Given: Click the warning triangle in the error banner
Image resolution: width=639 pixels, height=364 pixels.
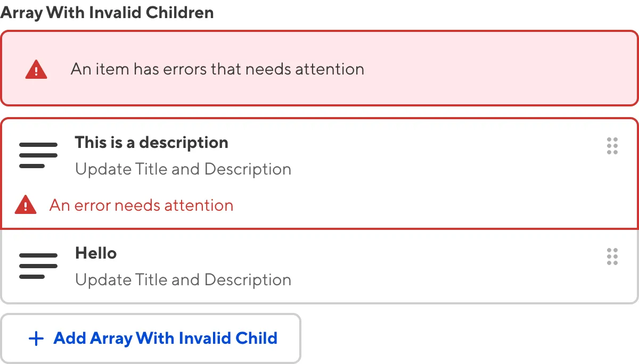Looking at the screenshot, I should click(x=36, y=68).
